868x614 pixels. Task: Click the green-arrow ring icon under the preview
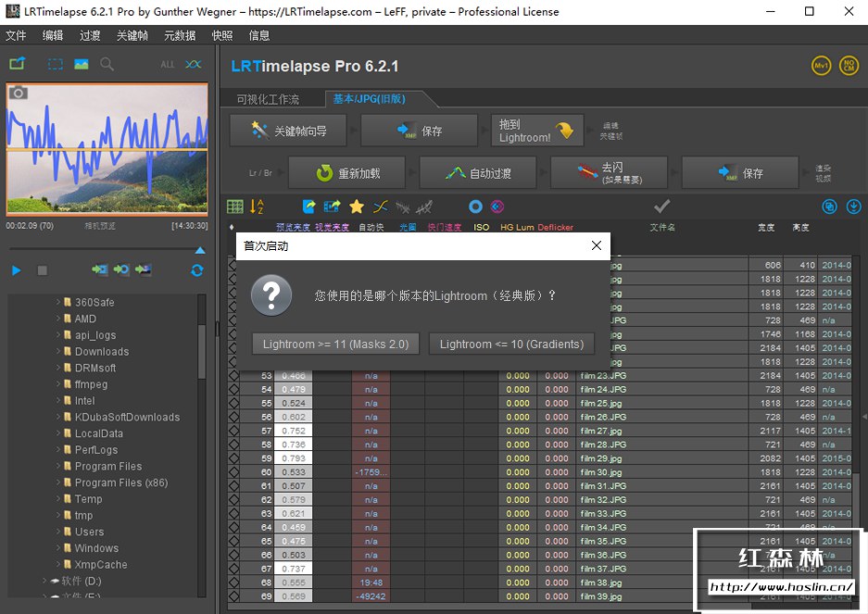click(121, 269)
